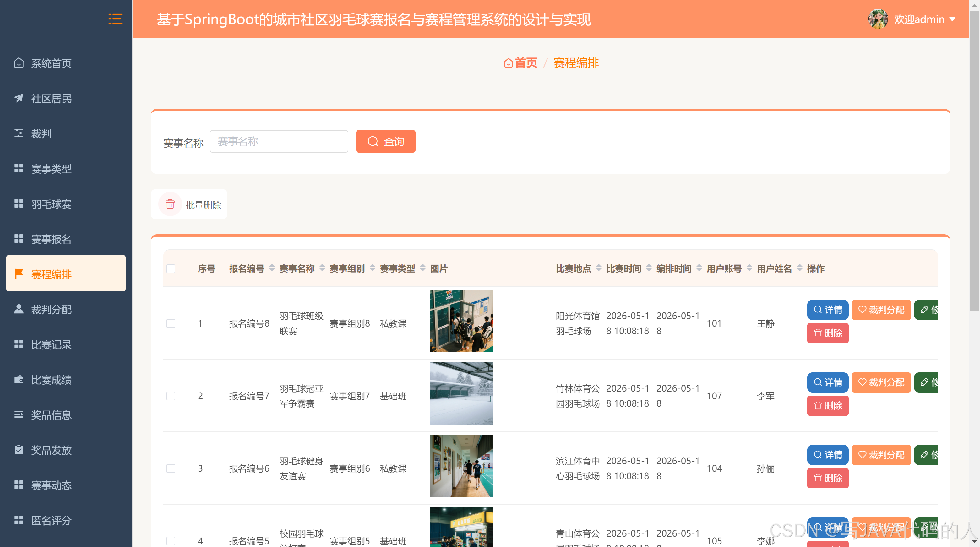
Task: Open the 欢迎admin user dropdown
Action: point(925,19)
